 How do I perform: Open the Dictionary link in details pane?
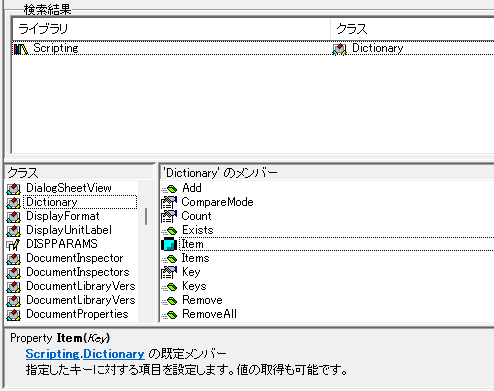coord(114,354)
